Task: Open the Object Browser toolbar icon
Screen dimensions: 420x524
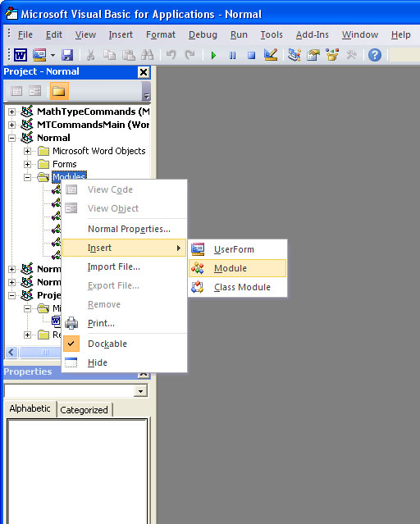Action: pyautogui.click(x=332, y=55)
